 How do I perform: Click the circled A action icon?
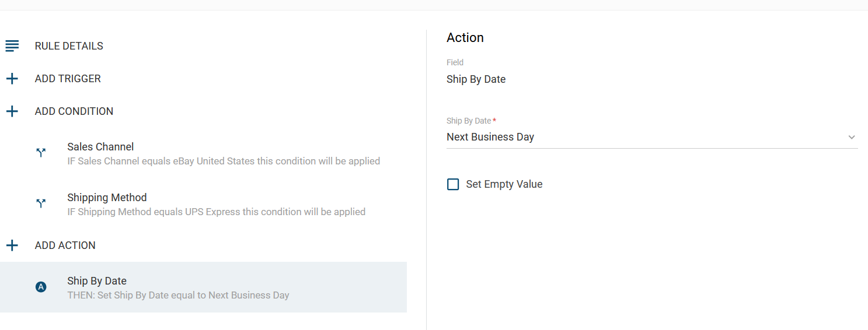click(x=41, y=287)
